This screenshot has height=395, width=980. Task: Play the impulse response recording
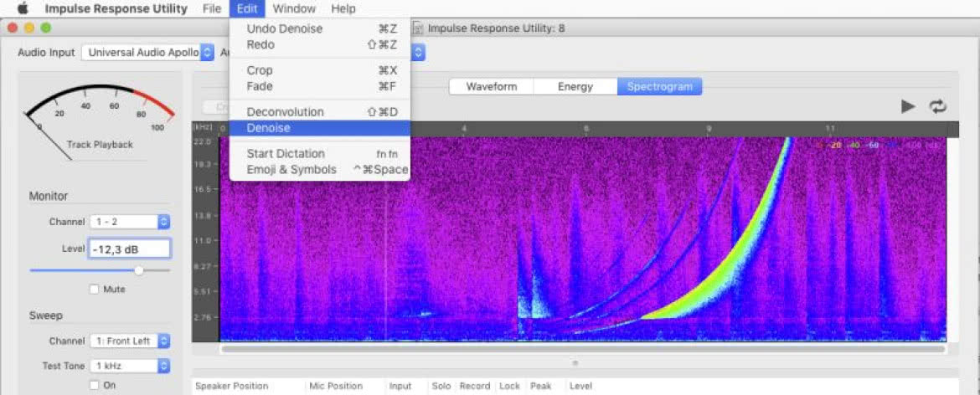click(908, 106)
